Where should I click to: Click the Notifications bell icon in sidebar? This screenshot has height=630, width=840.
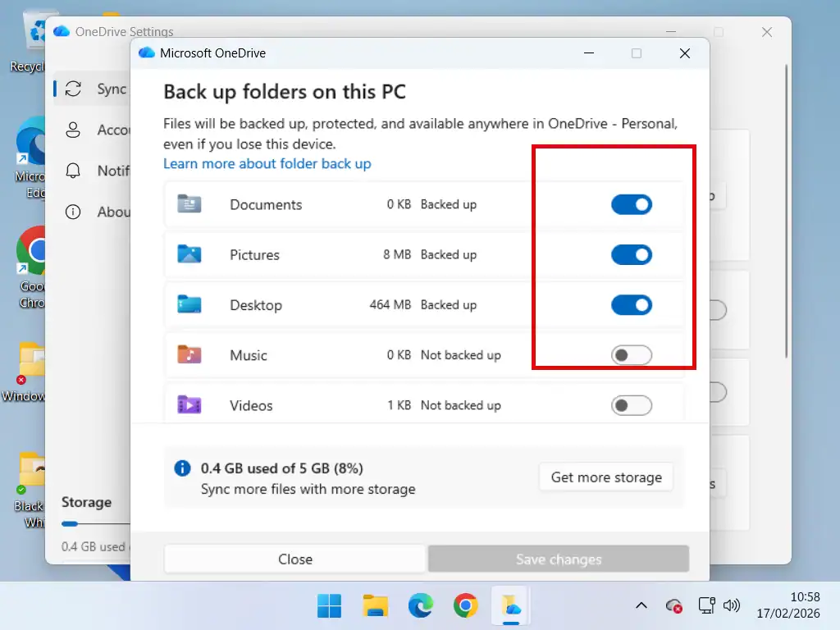pos(73,171)
